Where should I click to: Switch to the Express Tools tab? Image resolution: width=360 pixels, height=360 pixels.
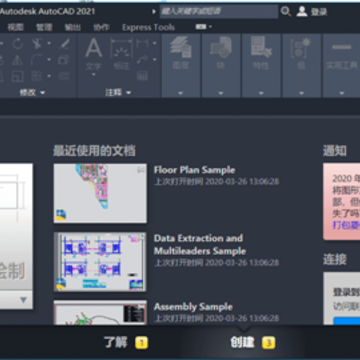[148, 27]
